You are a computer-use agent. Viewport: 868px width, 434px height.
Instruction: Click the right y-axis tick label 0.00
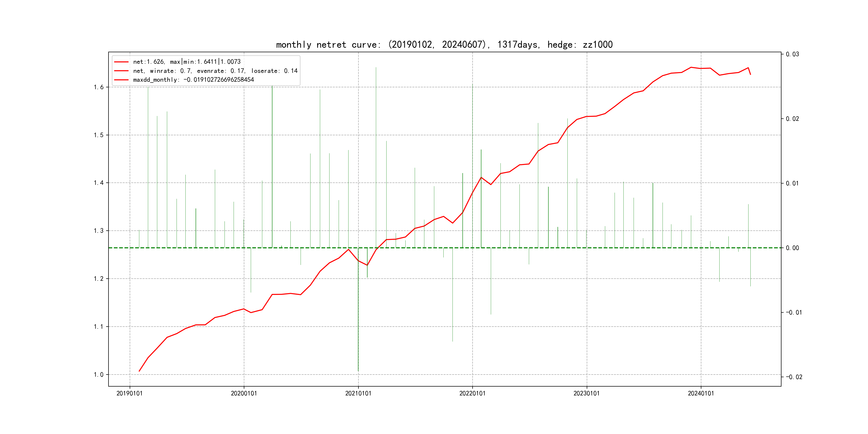792,248
